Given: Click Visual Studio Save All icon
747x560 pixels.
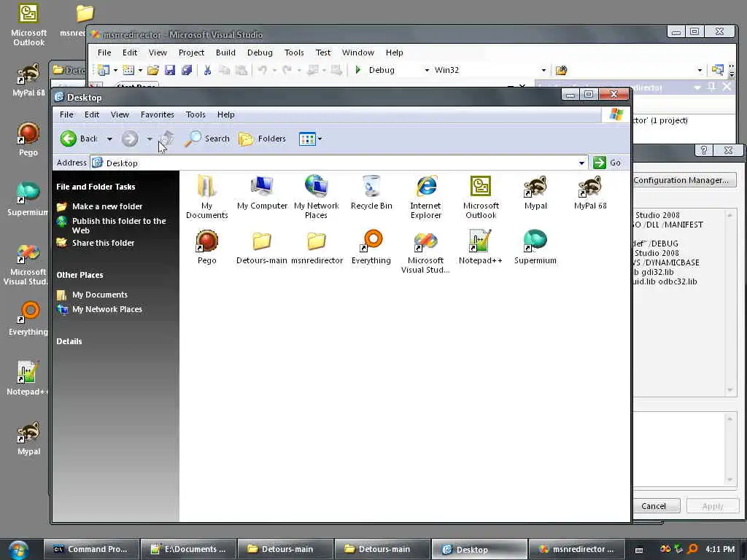Looking at the screenshot, I should [x=186, y=70].
